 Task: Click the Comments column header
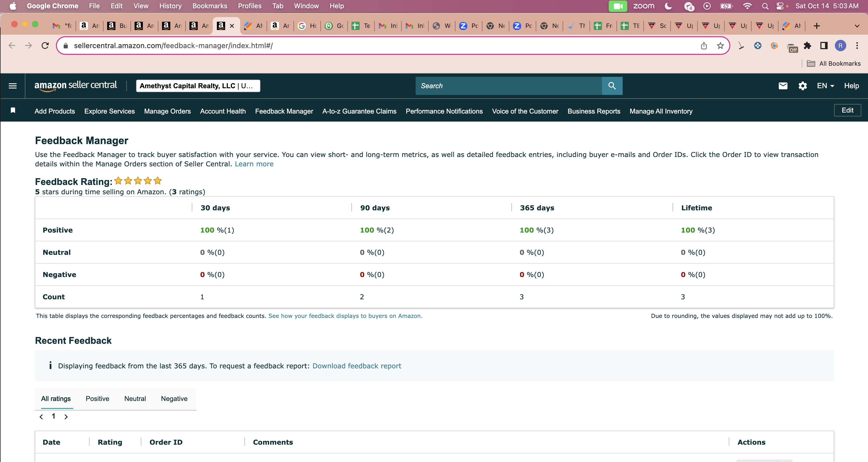click(273, 442)
